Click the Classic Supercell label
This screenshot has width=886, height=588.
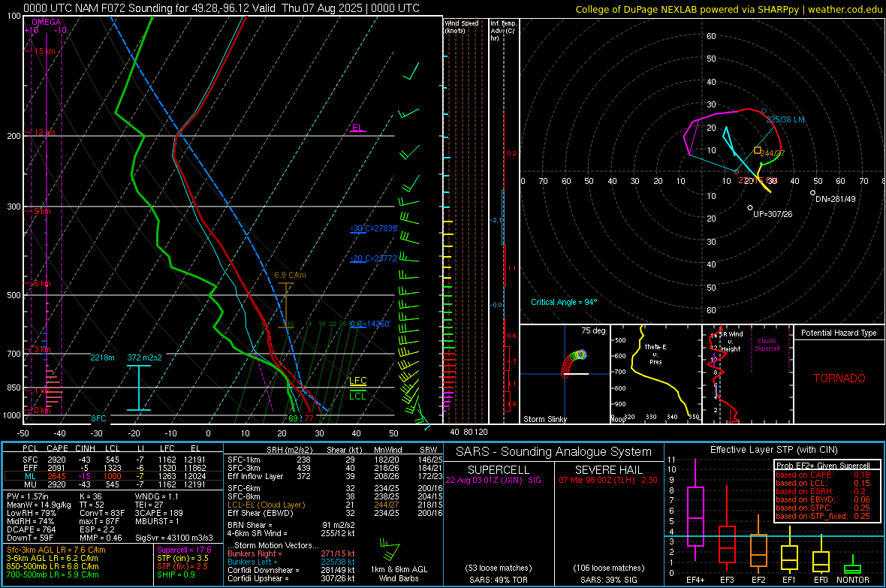click(x=767, y=345)
